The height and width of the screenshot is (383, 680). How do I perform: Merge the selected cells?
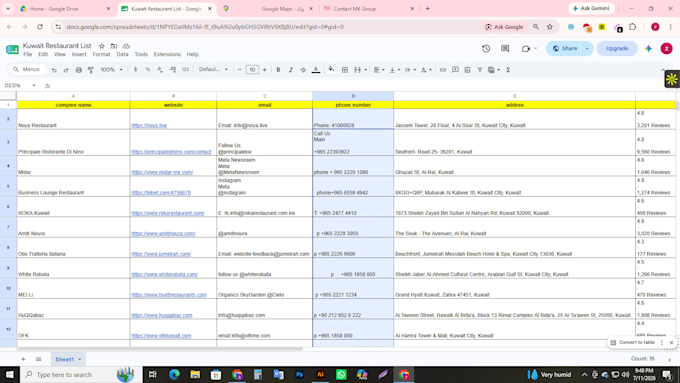pyautogui.click(x=357, y=69)
